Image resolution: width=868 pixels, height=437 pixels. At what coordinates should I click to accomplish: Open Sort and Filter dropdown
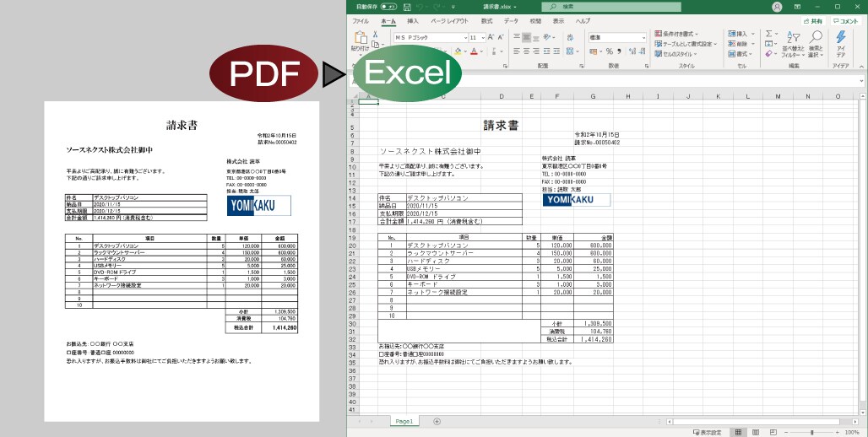click(x=793, y=44)
